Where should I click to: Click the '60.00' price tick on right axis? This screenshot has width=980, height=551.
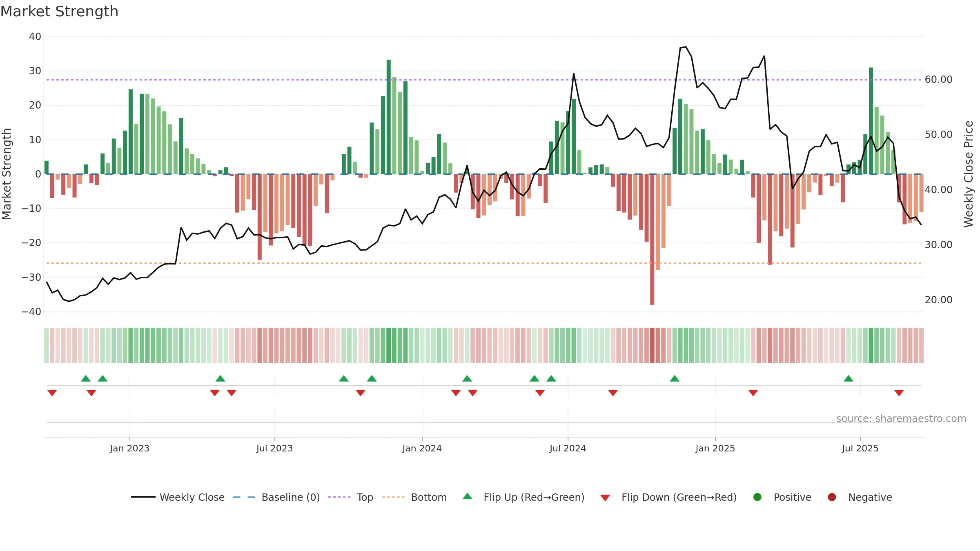coord(938,80)
